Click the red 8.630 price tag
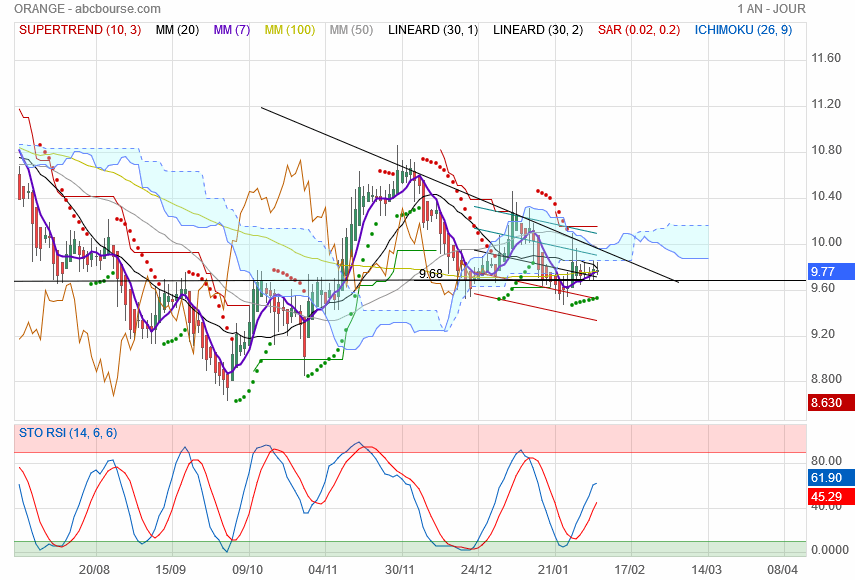Screen dimensions: 855x580 click(x=831, y=403)
